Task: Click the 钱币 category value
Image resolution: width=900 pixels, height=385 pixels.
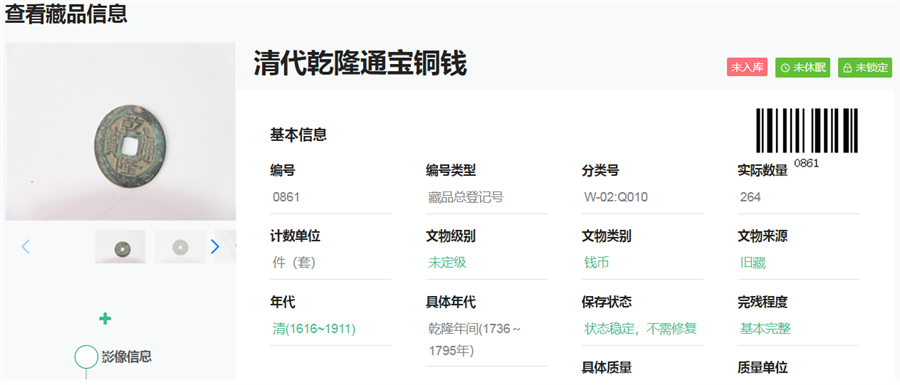Action: pyautogui.click(x=596, y=263)
